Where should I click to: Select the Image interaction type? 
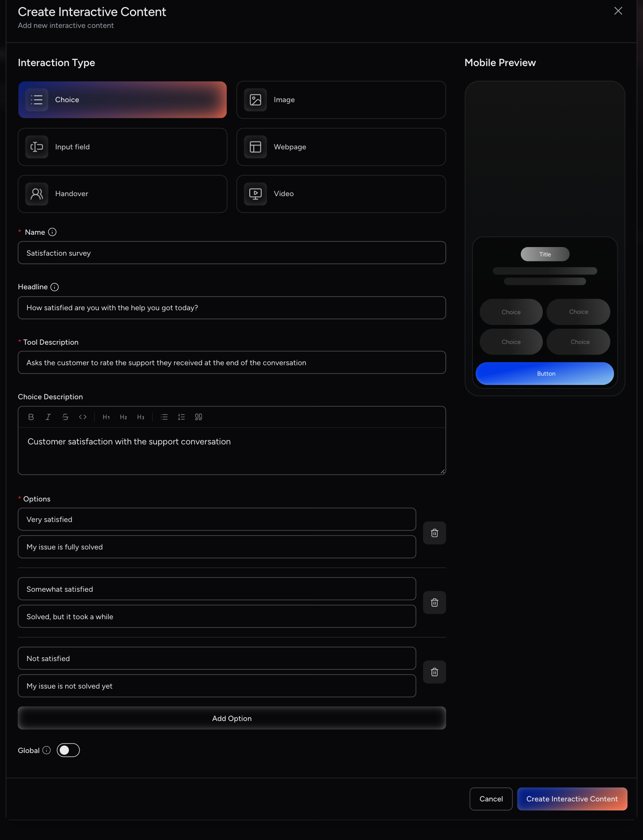(x=341, y=100)
